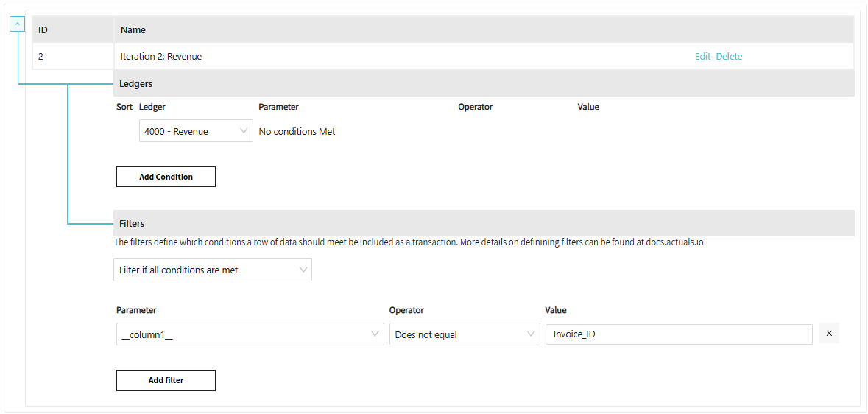Open the 4000 - Revenue ledger dropdown
This screenshot has width=868, height=414.
(x=196, y=131)
